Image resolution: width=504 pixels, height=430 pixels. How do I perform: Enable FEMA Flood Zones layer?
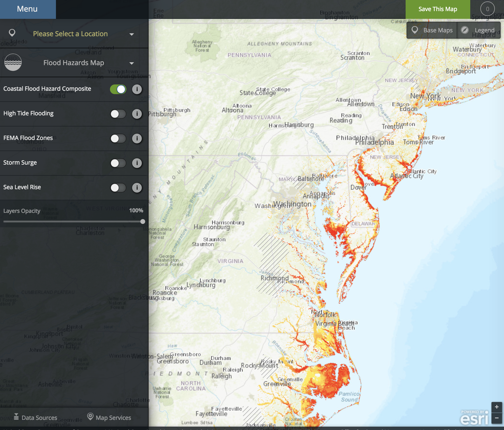tap(118, 138)
